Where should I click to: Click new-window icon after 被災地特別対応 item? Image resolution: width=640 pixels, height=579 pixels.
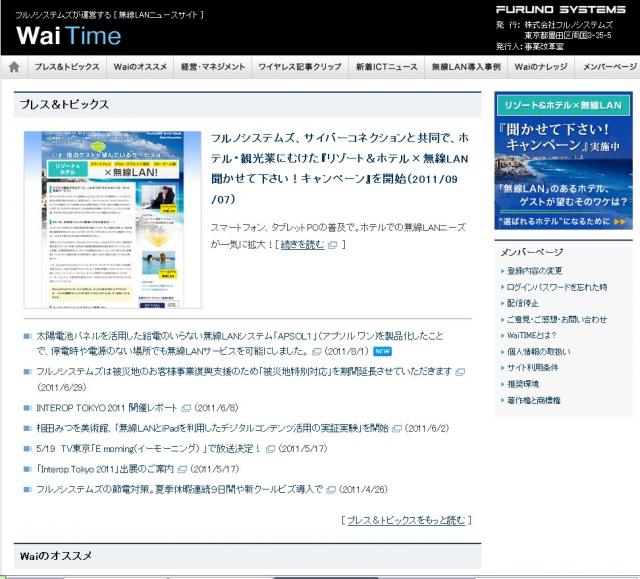[x=460, y=372]
